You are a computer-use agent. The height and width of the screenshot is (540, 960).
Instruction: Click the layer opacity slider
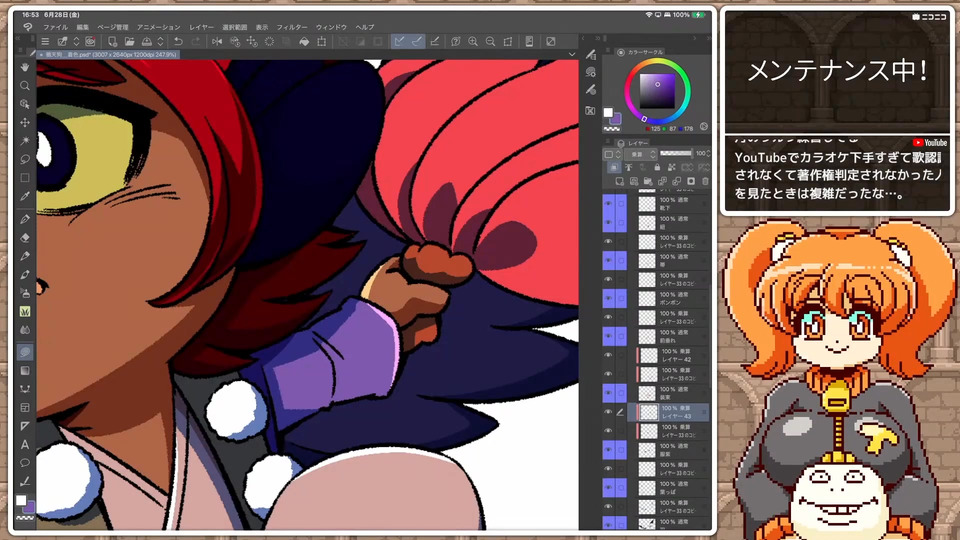676,153
